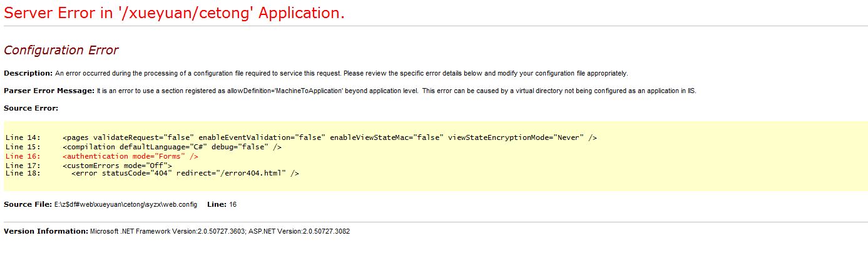
Task: Click the 'Source File:' bold label
Action: tap(28, 204)
